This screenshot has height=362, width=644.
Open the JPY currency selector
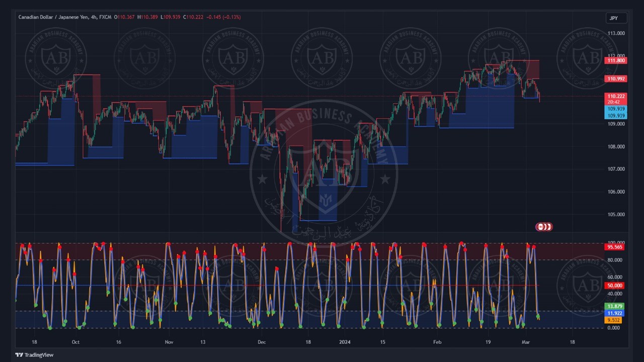pos(616,18)
